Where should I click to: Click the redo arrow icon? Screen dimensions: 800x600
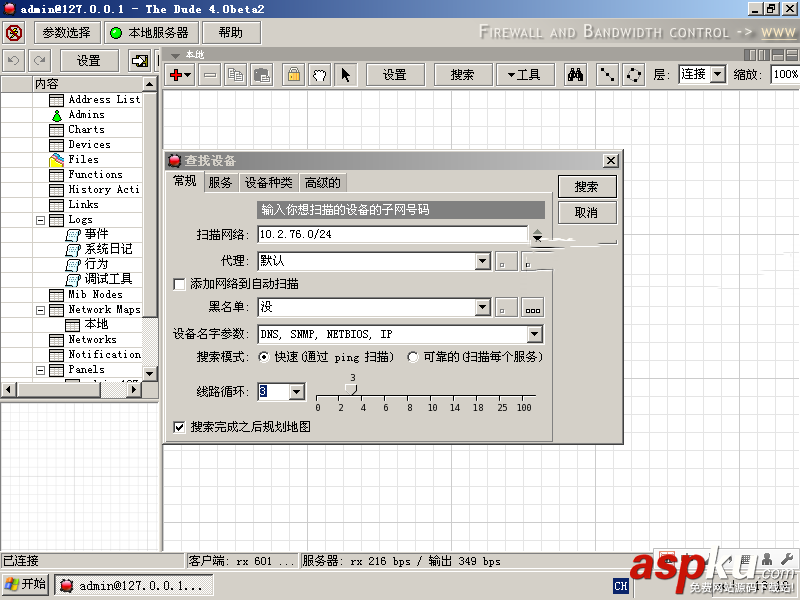(x=40, y=61)
